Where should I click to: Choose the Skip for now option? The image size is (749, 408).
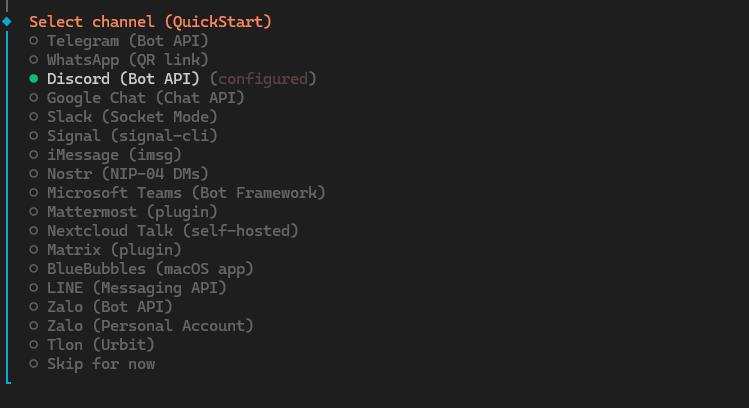tap(100, 364)
